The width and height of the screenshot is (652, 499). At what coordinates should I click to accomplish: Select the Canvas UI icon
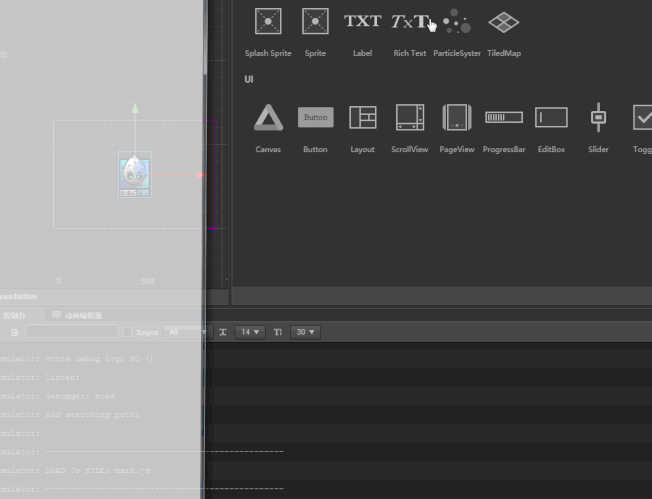(x=268, y=117)
